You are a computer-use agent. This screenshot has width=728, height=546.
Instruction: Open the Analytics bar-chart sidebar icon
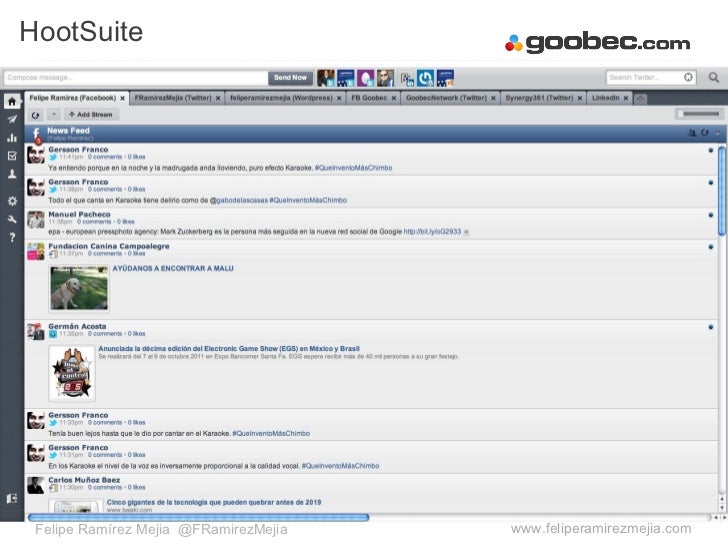point(12,137)
